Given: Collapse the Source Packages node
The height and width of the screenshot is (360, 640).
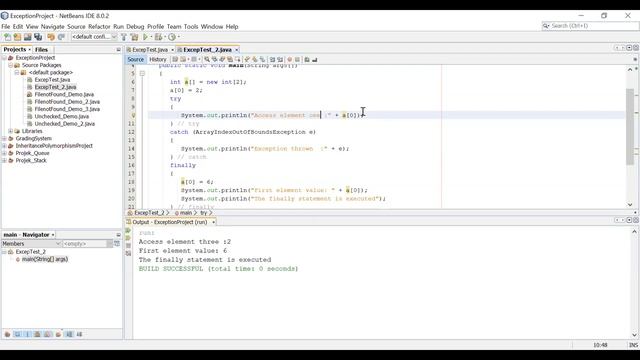Looking at the screenshot, I should (11, 65).
